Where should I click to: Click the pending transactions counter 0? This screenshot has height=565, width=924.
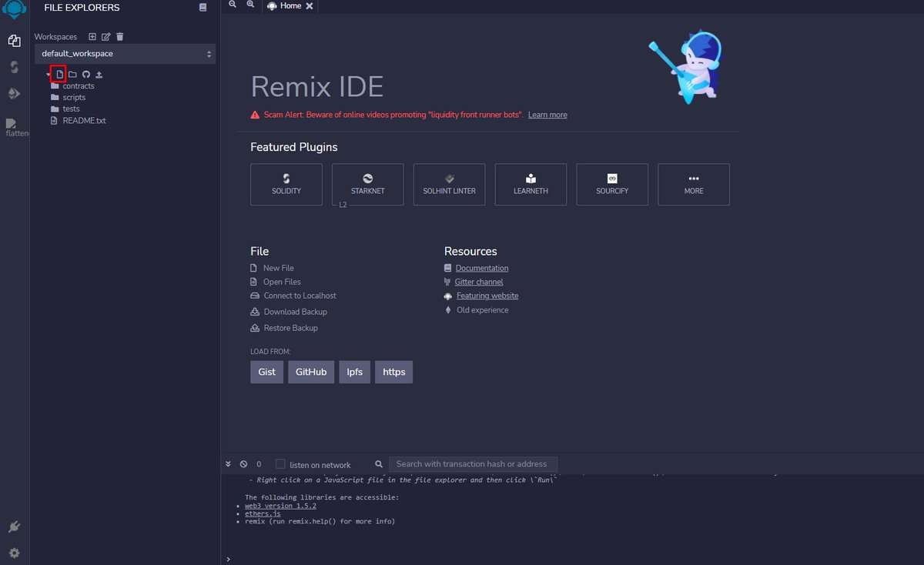[259, 464]
